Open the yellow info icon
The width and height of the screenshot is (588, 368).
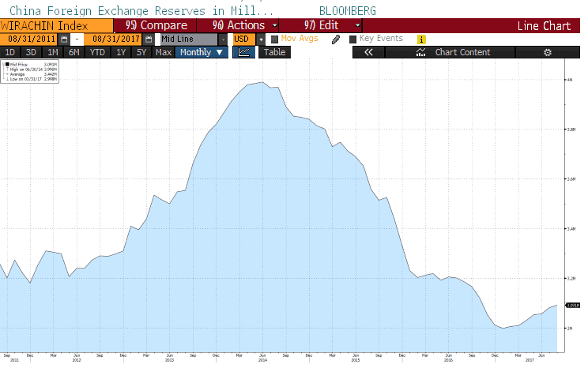click(421, 39)
